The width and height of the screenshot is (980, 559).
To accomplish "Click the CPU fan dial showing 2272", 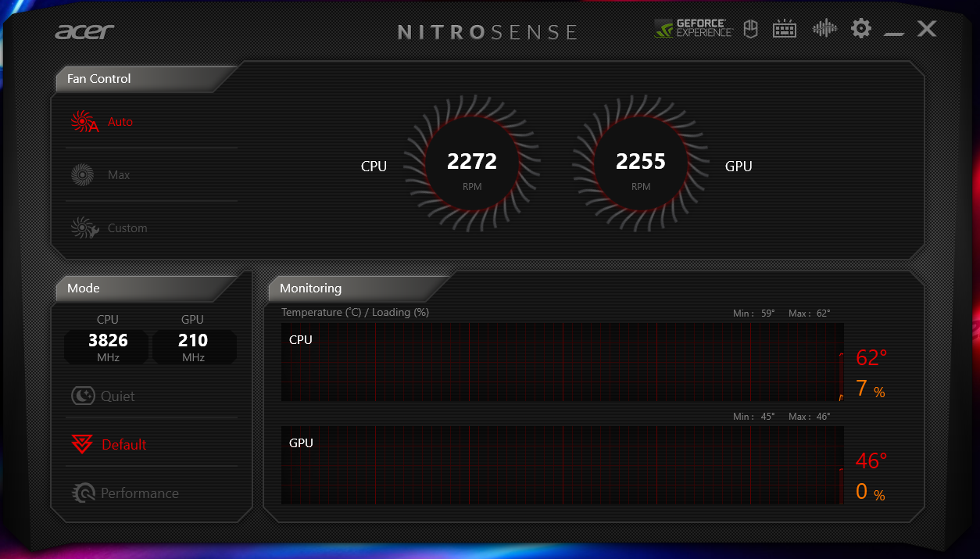I will tap(472, 164).
